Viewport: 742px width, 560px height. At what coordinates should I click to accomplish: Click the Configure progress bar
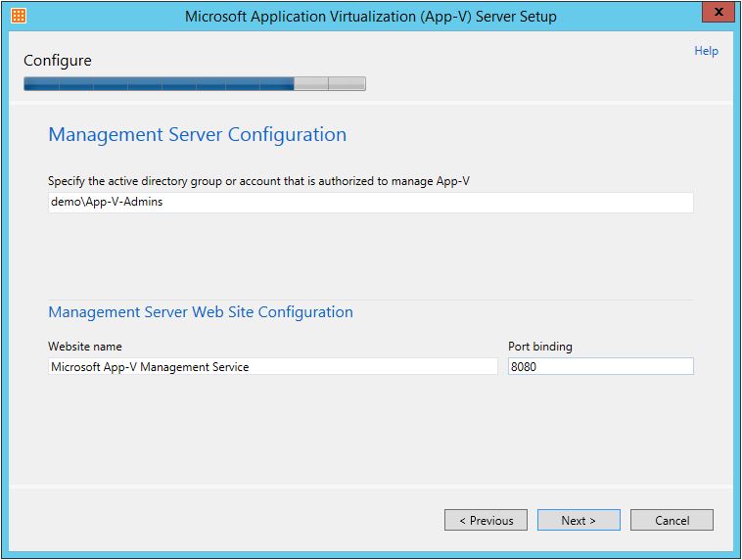(195, 84)
